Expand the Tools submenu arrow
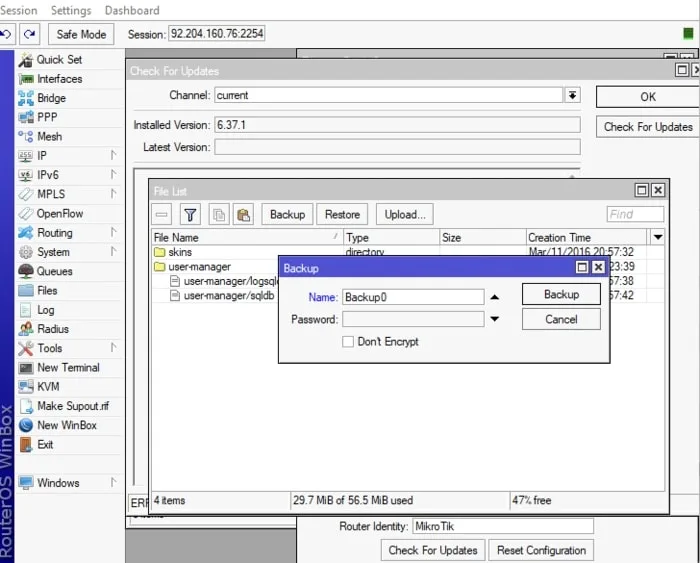Viewport: 700px width, 563px height. click(113, 347)
